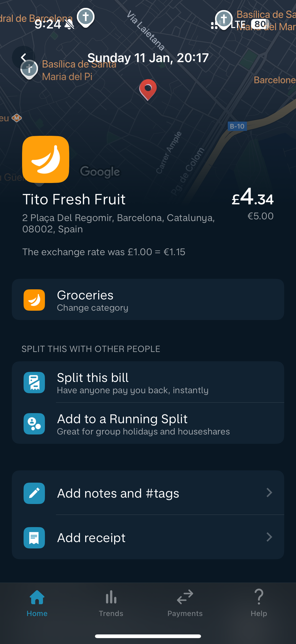Tap the Basílica de Santa Maria del Pi marker

tap(29, 69)
